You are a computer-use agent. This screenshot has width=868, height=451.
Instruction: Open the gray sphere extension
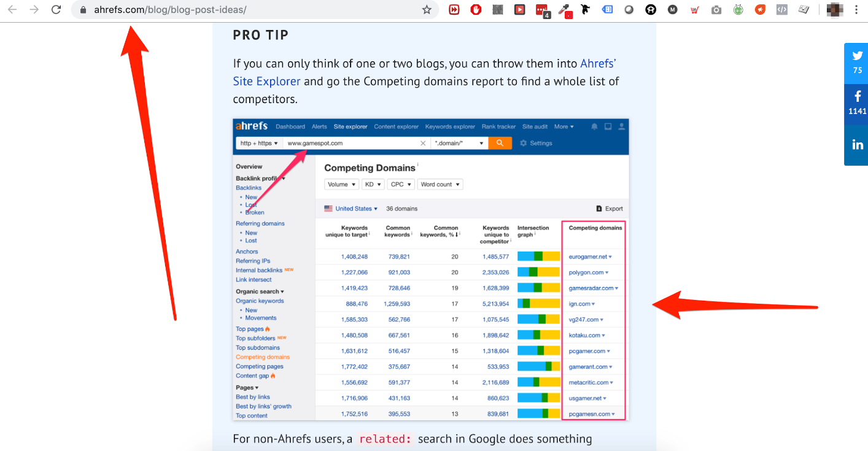[x=629, y=10]
